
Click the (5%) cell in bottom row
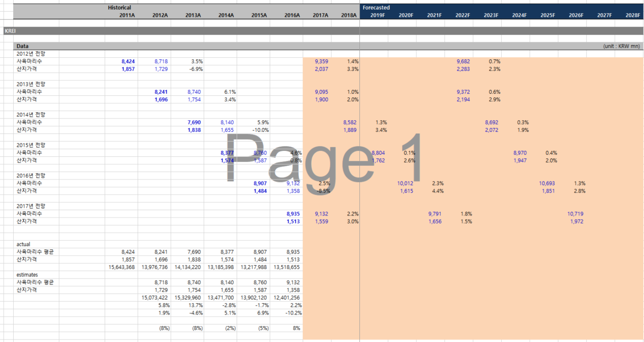click(262, 328)
